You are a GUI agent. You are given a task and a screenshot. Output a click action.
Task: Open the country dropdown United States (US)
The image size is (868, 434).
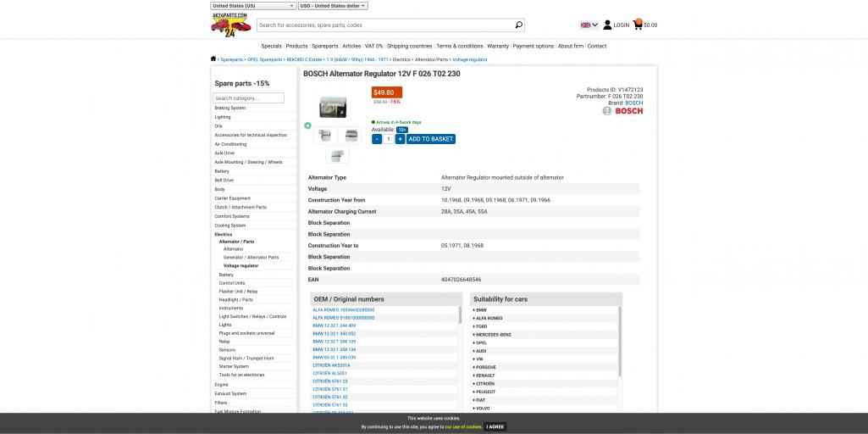click(x=253, y=6)
